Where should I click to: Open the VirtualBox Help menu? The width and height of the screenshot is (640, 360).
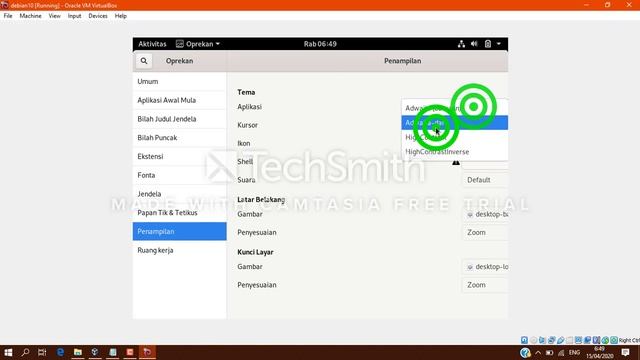pyautogui.click(x=120, y=16)
